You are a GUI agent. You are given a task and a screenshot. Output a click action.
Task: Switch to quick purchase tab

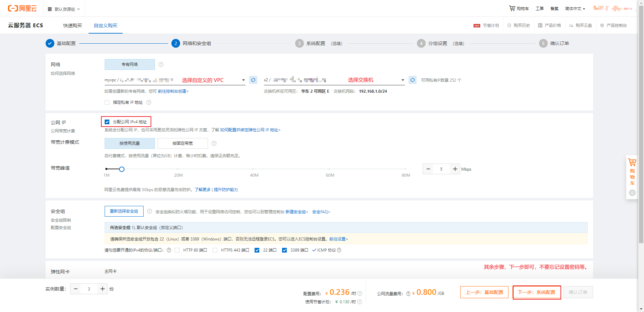(x=73, y=26)
